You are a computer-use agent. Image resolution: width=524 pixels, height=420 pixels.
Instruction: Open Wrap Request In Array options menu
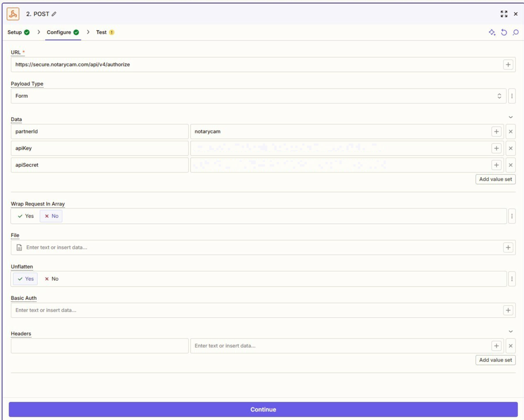511,216
